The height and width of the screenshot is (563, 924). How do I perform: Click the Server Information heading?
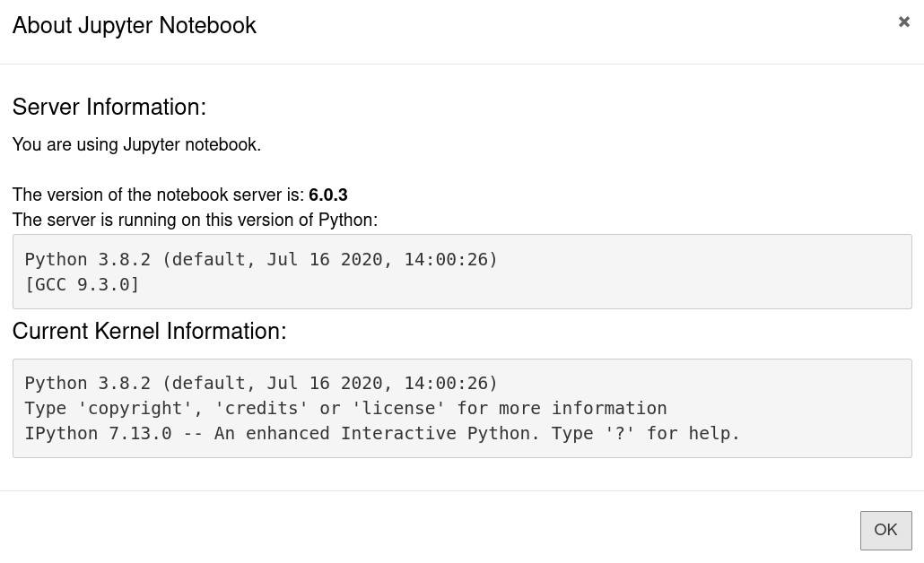(x=109, y=107)
